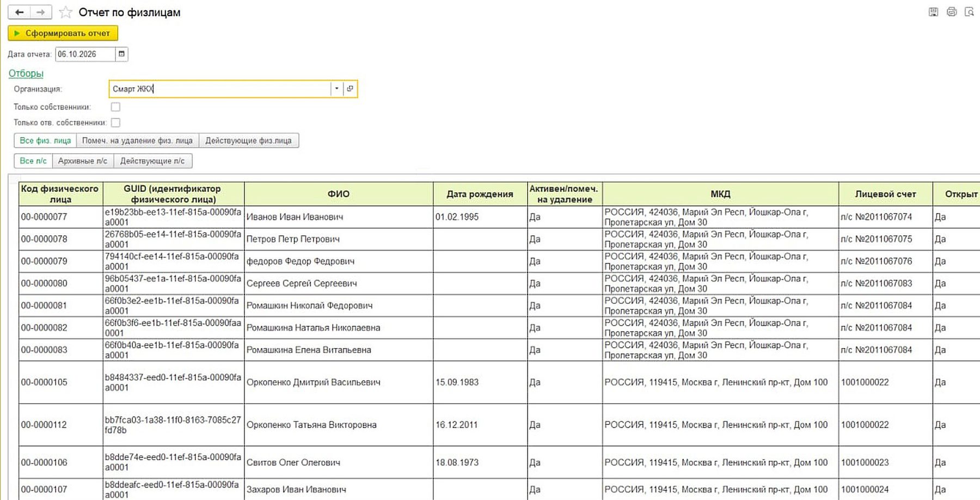Select cell Сергеев Сергей Сергеевич

339,283
